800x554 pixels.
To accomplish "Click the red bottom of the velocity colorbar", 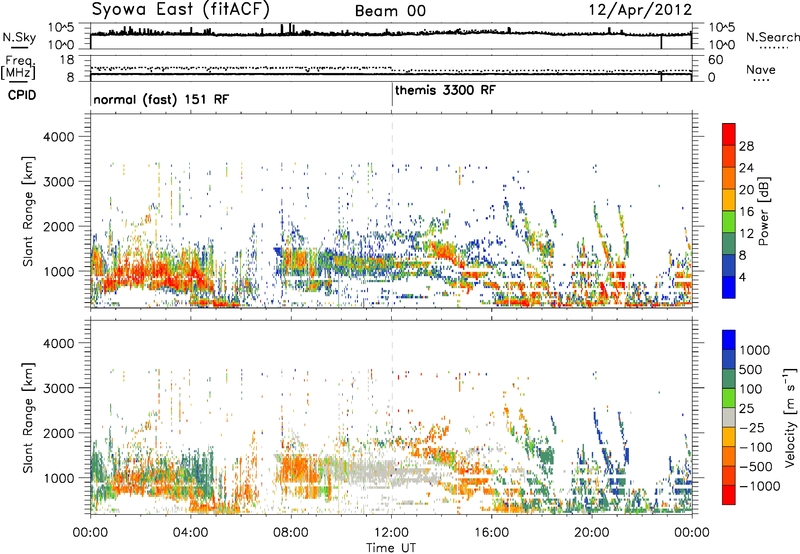I will pyautogui.click(x=729, y=495).
